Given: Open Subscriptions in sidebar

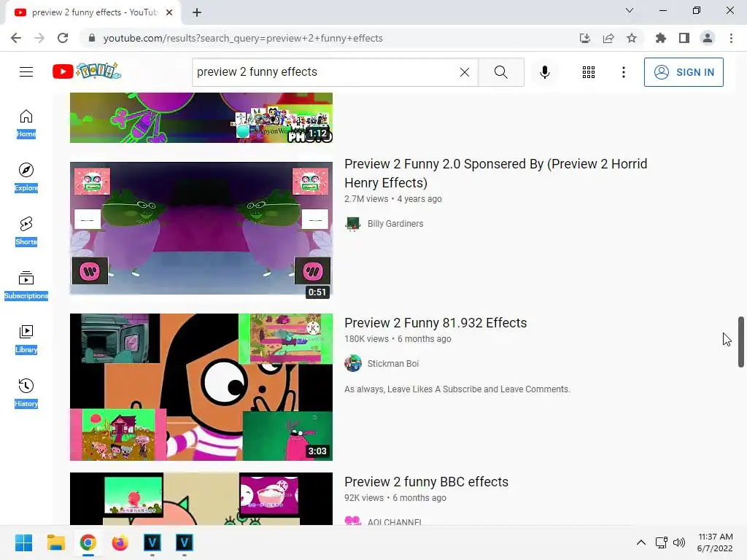Looking at the screenshot, I should tap(26, 285).
